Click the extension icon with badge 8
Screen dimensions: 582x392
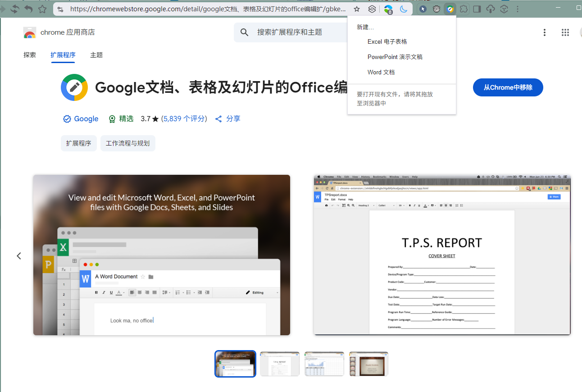tap(388, 9)
